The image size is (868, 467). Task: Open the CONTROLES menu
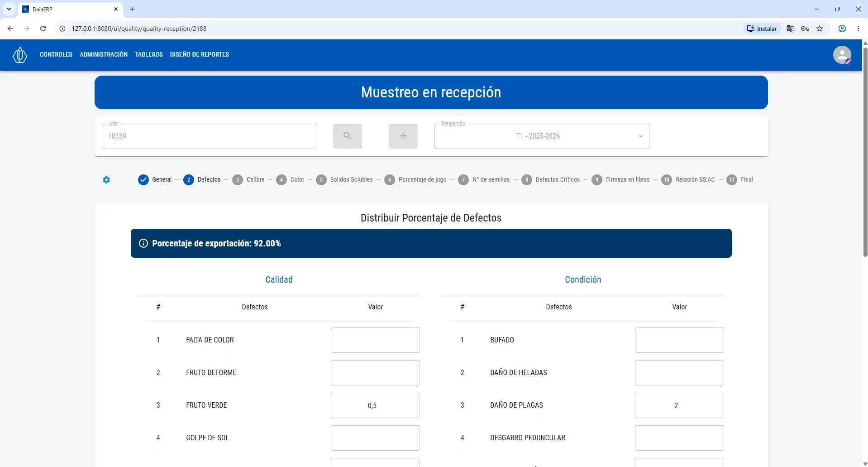[x=56, y=54]
